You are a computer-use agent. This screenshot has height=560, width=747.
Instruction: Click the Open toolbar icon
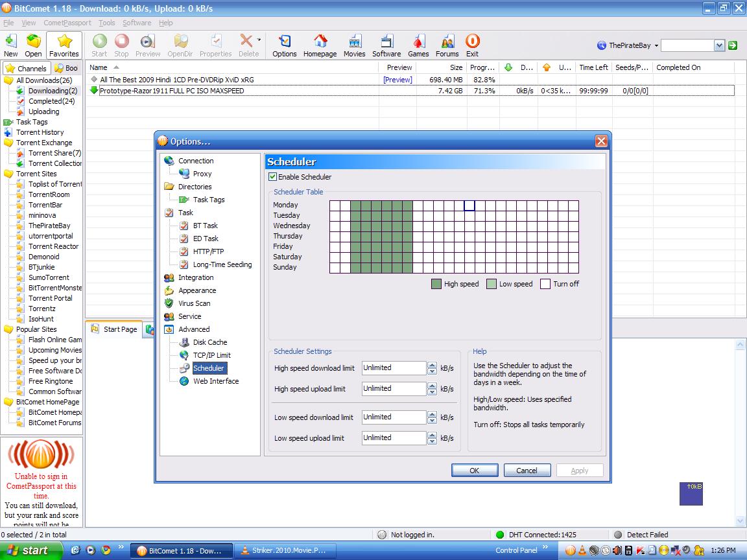(33, 46)
